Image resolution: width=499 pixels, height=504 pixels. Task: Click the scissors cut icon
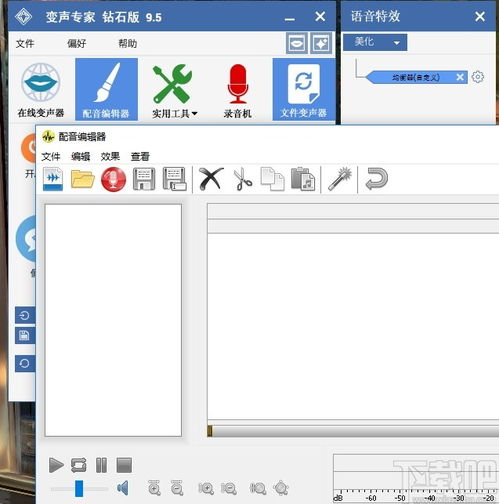(243, 179)
